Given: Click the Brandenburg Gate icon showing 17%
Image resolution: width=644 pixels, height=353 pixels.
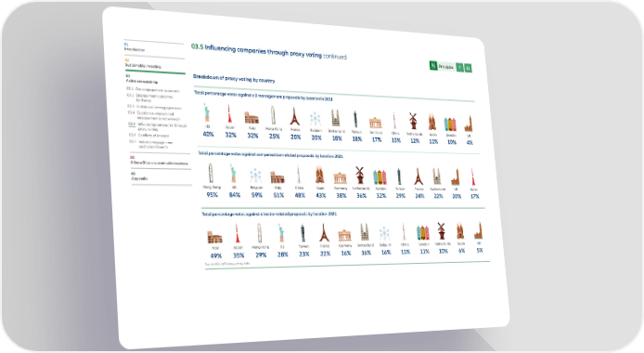Looking at the screenshot, I should click(376, 123).
